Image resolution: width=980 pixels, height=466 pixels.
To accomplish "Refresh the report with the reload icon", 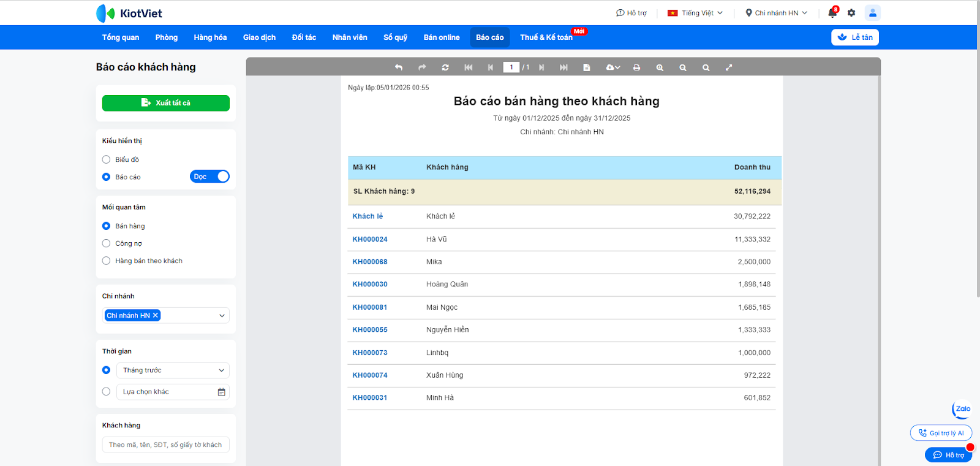I will [445, 67].
